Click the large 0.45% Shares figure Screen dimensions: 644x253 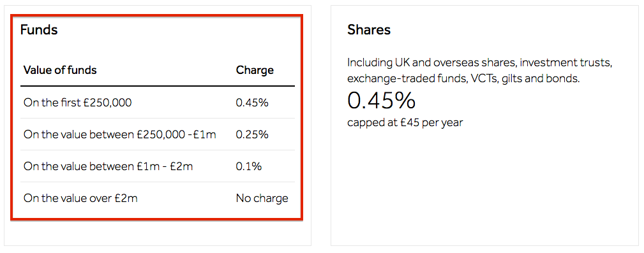(x=381, y=101)
